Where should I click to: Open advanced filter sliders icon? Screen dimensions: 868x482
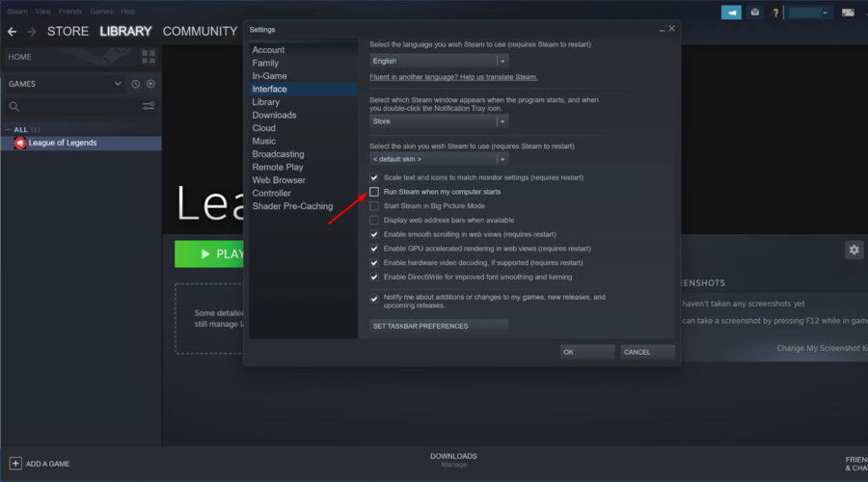coord(149,106)
